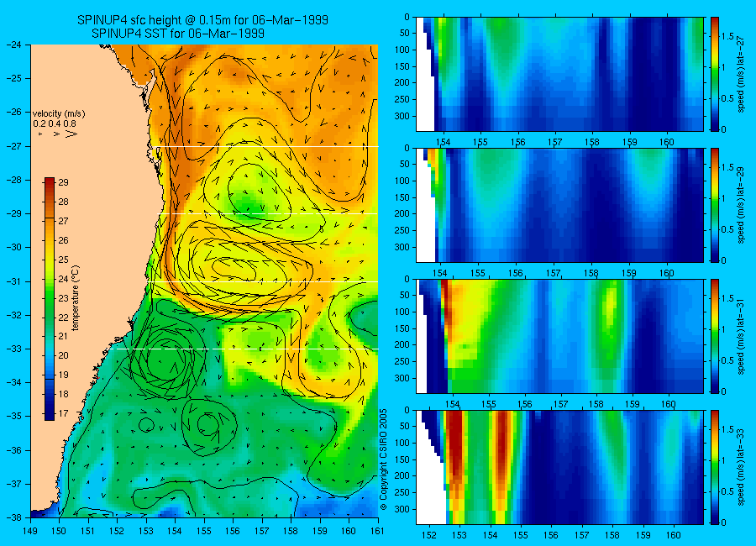Open the lat=-29 speed cross-section panel
The image size is (756, 546).
559,205
